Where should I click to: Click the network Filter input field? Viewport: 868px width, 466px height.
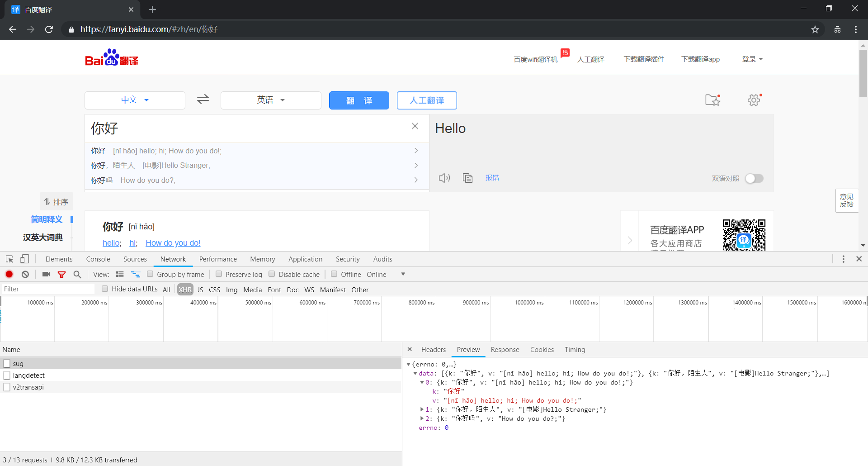click(x=48, y=289)
